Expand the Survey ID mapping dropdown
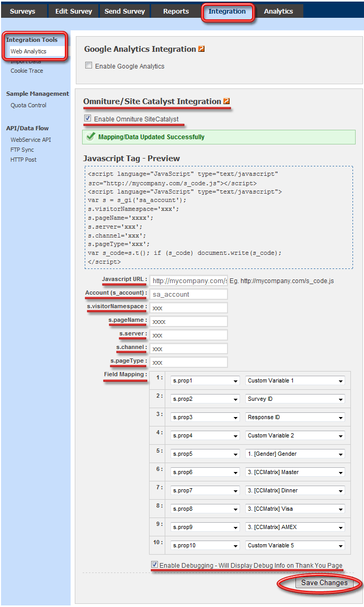 pyautogui.click(x=295, y=399)
